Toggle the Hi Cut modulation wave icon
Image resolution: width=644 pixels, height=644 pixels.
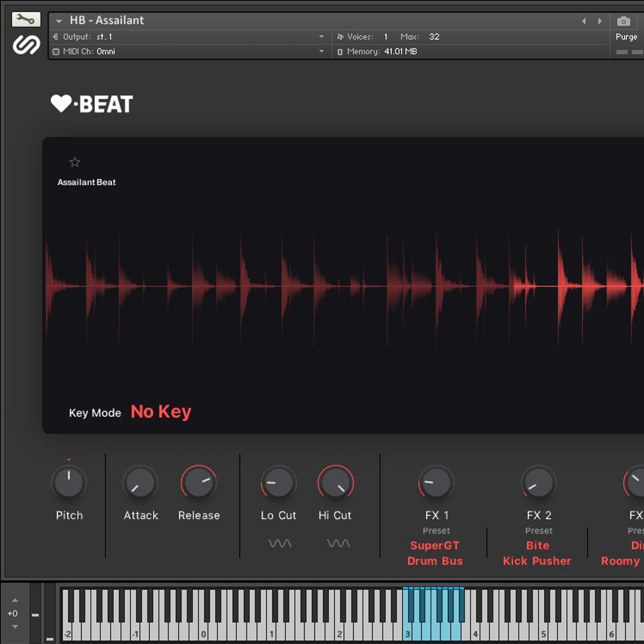click(x=338, y=544)
